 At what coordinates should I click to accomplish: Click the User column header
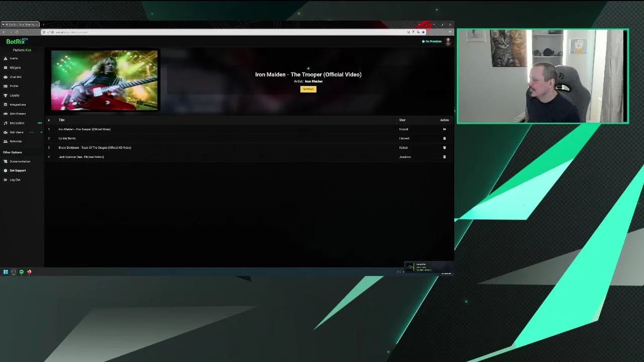click(403, 120)
